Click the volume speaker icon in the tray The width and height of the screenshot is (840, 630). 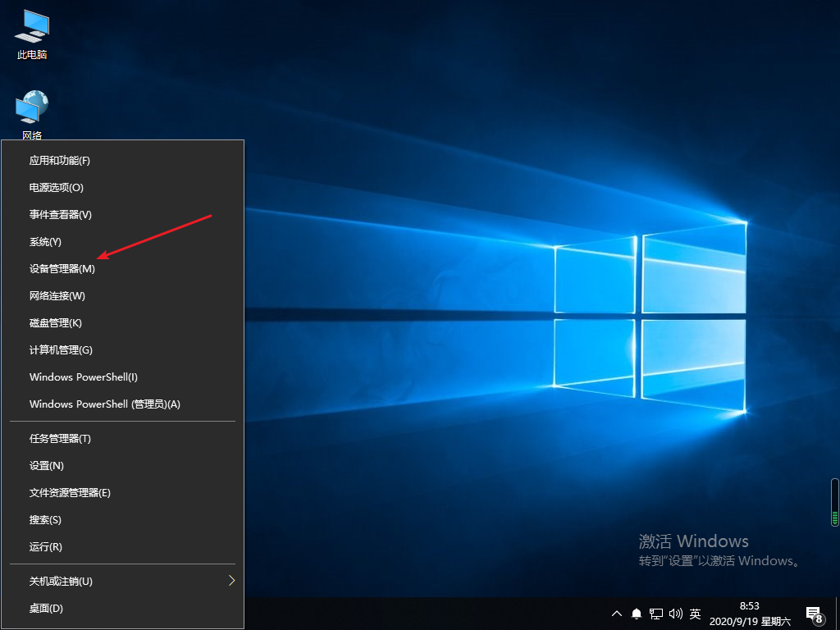[x=674, y=614]
